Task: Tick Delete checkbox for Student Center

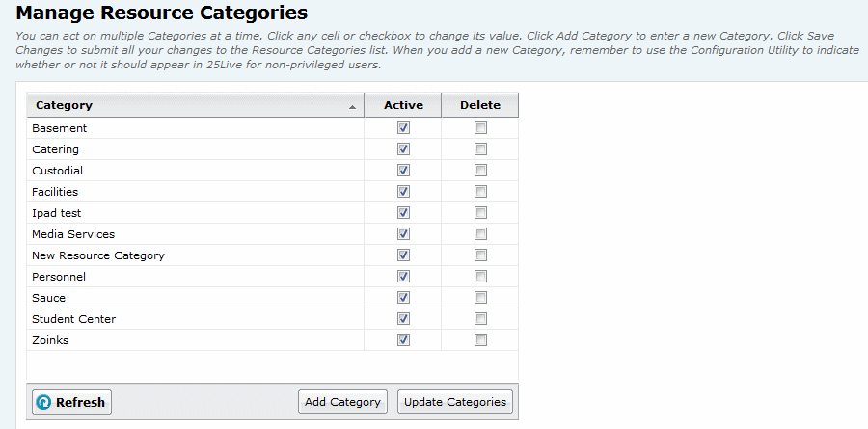Action: [x=480, y=319]
